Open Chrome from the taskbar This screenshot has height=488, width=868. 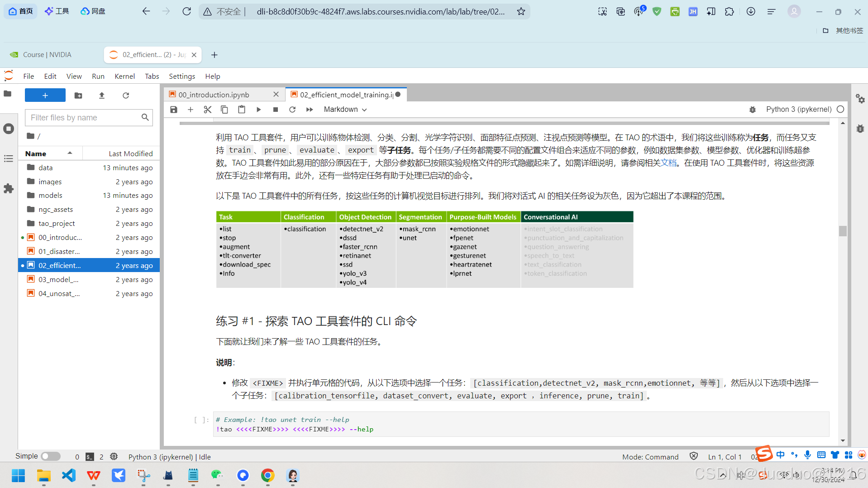268,475
